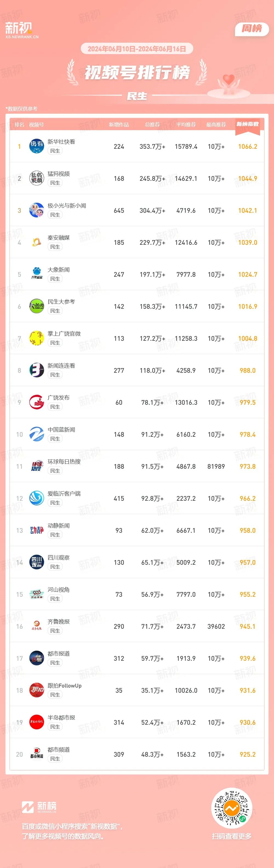This screenshot has width=274, height=868.
Task: Open the 秦安融媒 account name link
Action: coord(58,238)
